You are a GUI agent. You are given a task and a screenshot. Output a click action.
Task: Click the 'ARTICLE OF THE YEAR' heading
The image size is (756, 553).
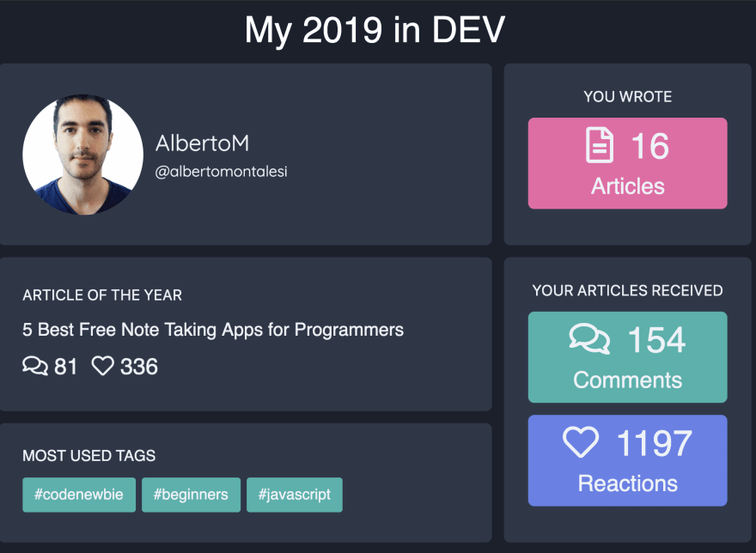coord(102,295)
